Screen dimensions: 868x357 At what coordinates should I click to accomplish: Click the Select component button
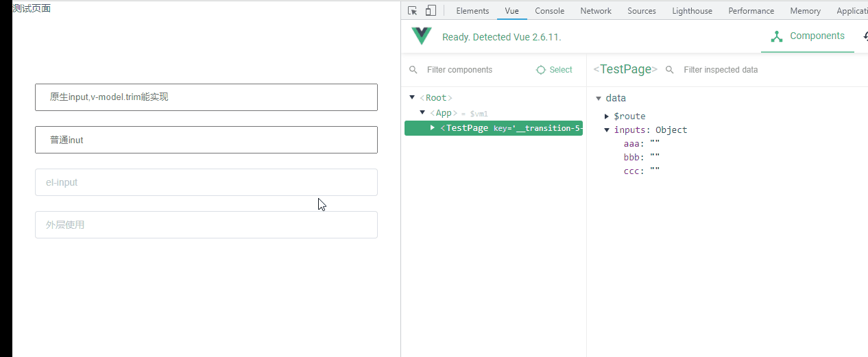point(554,70)
